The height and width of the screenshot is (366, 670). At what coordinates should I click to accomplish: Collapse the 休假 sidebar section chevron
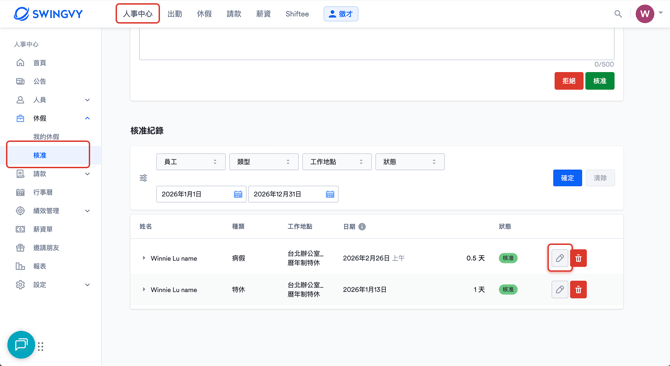point(87,118)
